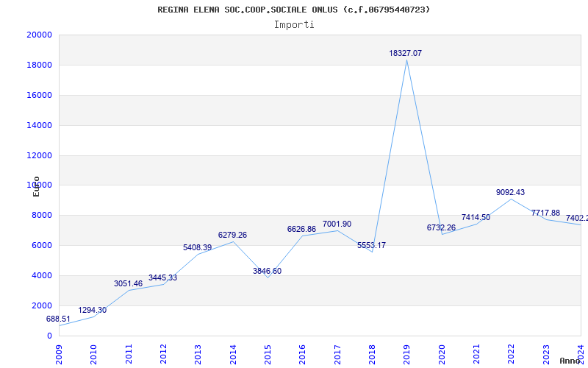Click the Importi subtitle
The width and height of the screenshot is (588, 368).
[x=294, y=25]
